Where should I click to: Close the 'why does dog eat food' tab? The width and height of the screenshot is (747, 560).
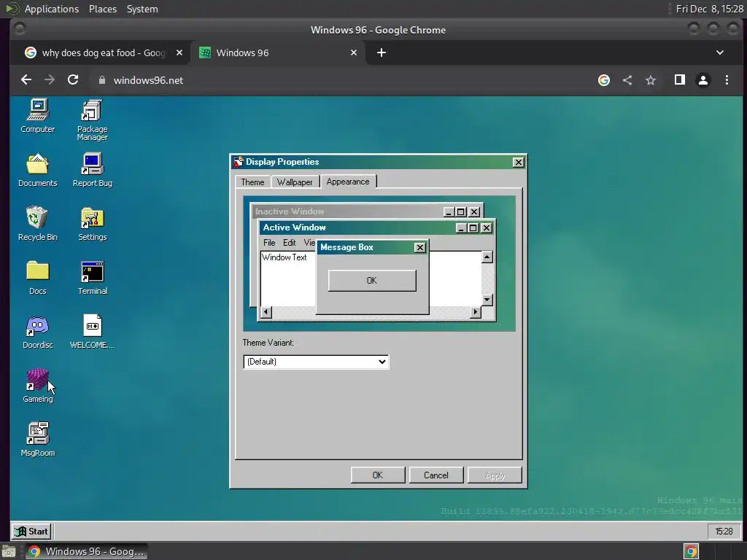point(179,52)
